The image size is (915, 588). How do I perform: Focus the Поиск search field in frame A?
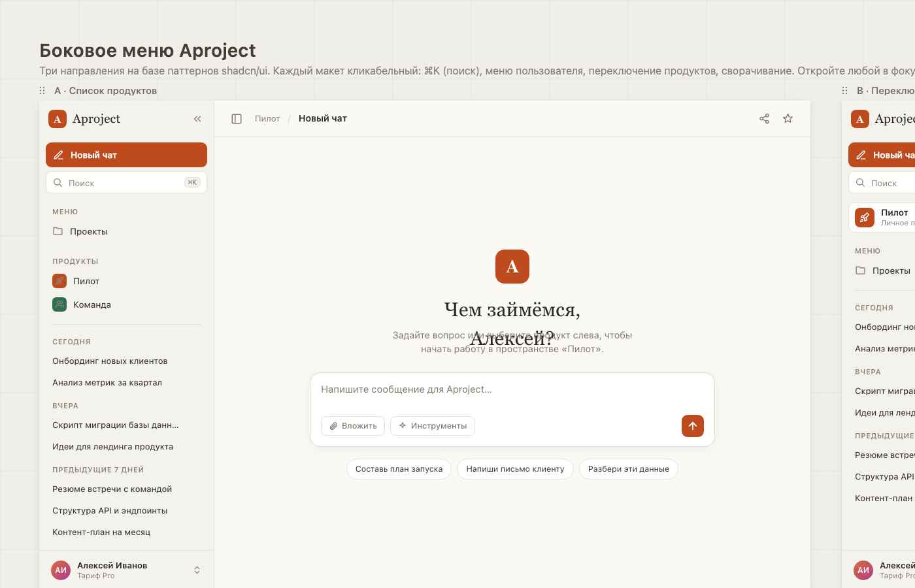click(x=126, y=183)
